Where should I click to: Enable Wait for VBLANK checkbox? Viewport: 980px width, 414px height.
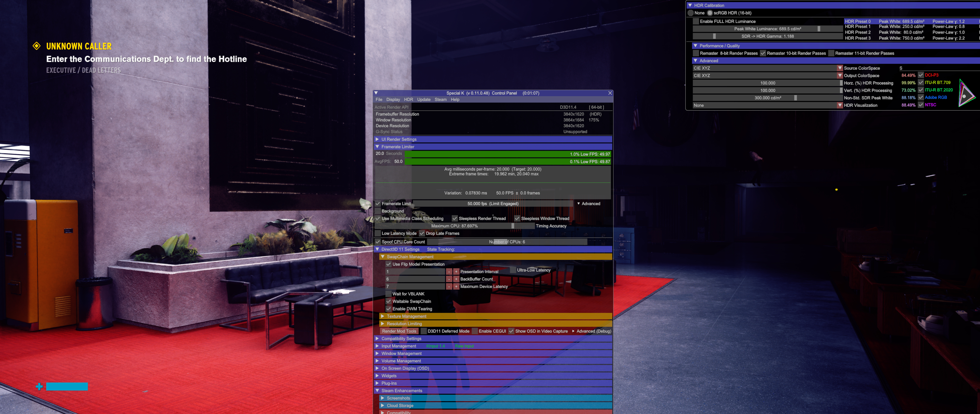pos(388,294)
